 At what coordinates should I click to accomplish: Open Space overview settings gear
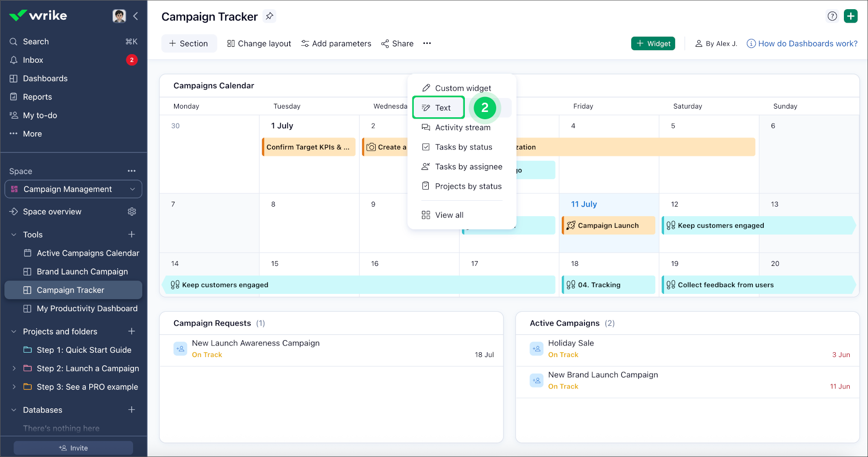[132, 211]
